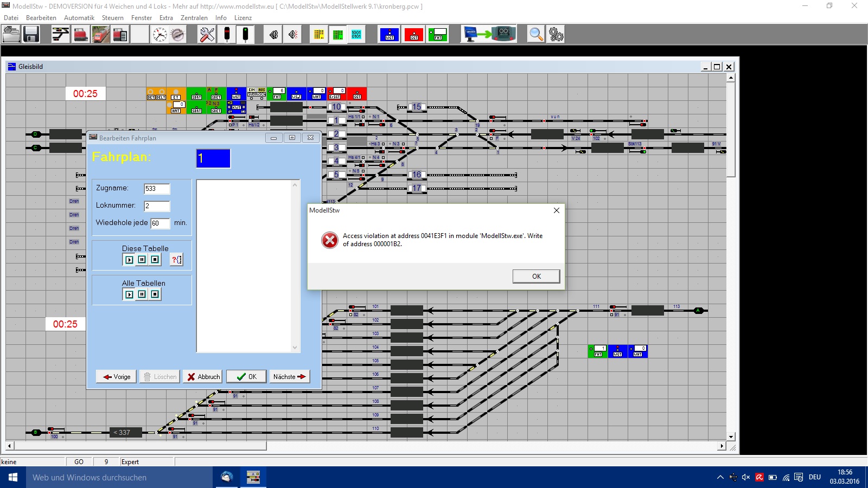This screenshot has height=488, width=868.
Task: Click the green FHT toolbar icon
Action: (x=438, y=34)
